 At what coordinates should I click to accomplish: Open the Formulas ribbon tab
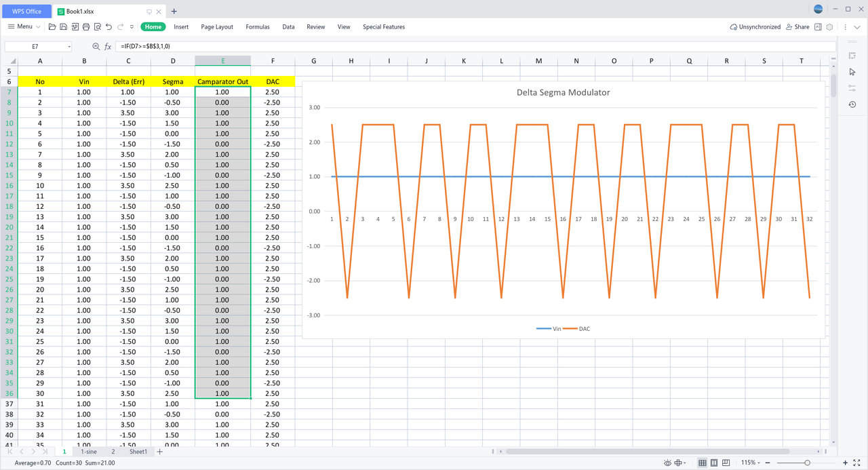(257, 27)
